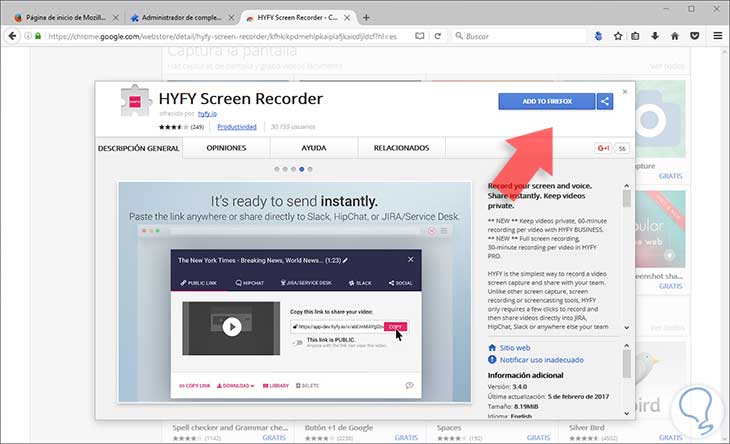The image size is (730, 444).
Task: Open the downloads arrow icon
Action: (x=655, y=36)
